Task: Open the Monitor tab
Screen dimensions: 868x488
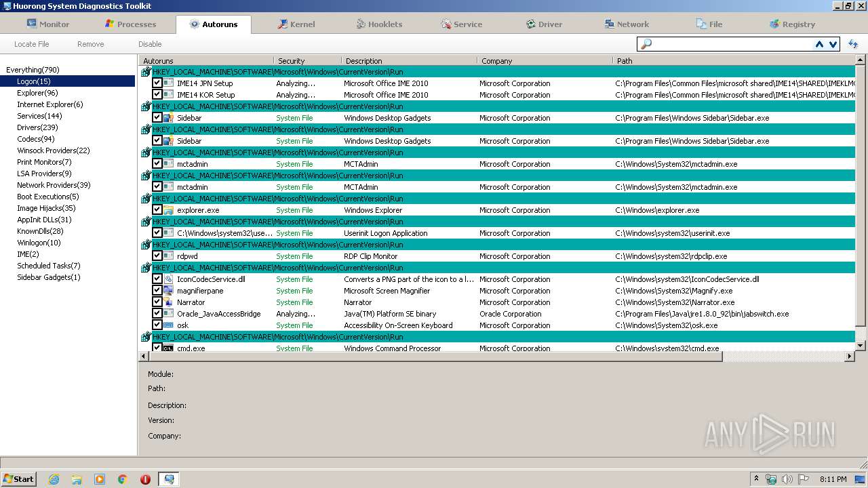Action: click(47, 24)
